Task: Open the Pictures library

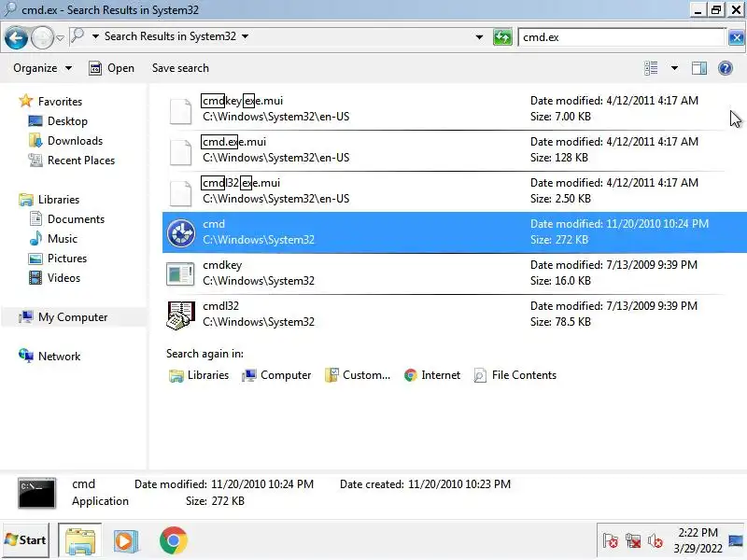Action: point(58,258)
